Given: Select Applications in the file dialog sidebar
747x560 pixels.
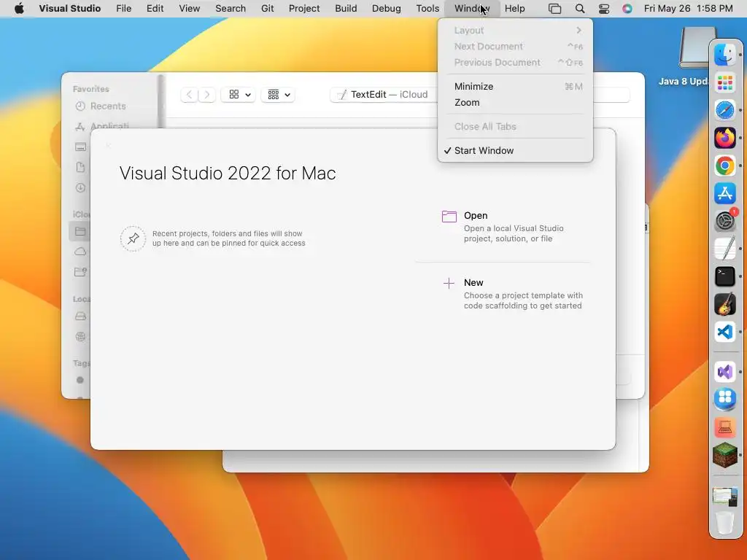Looking at the screenshot, I should click(108, 126).
